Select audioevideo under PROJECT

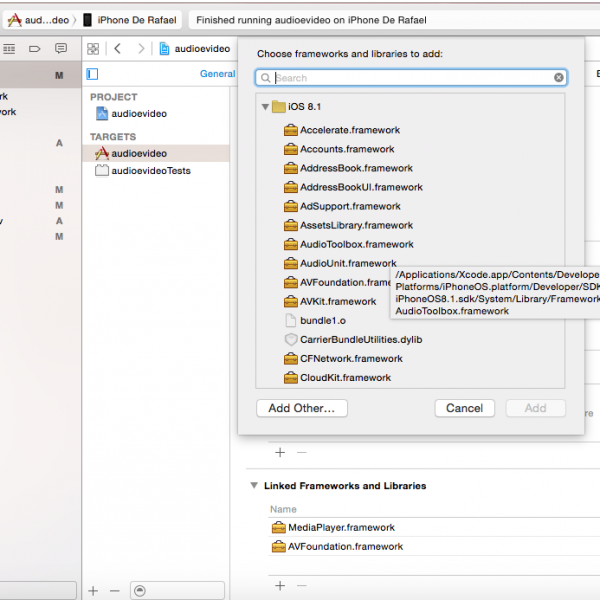tap(131, 114)
